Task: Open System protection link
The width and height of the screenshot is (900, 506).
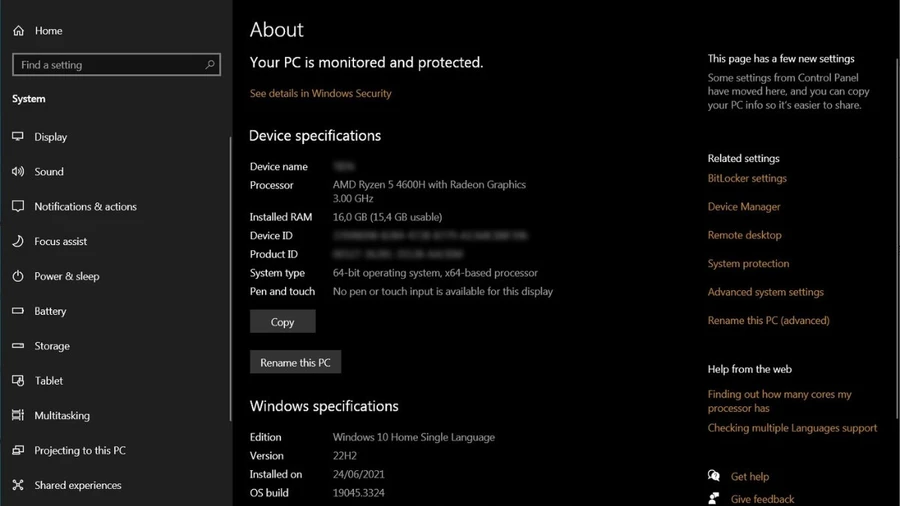Action: (748, 263)
